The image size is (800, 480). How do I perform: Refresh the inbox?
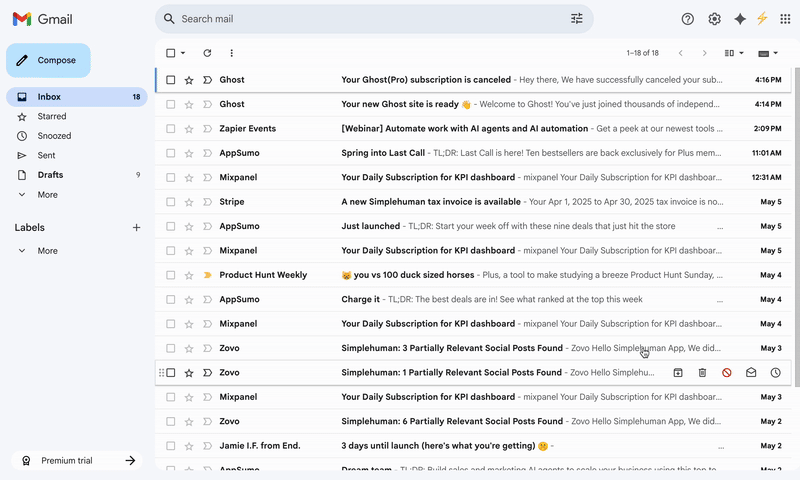click(207, 53)
